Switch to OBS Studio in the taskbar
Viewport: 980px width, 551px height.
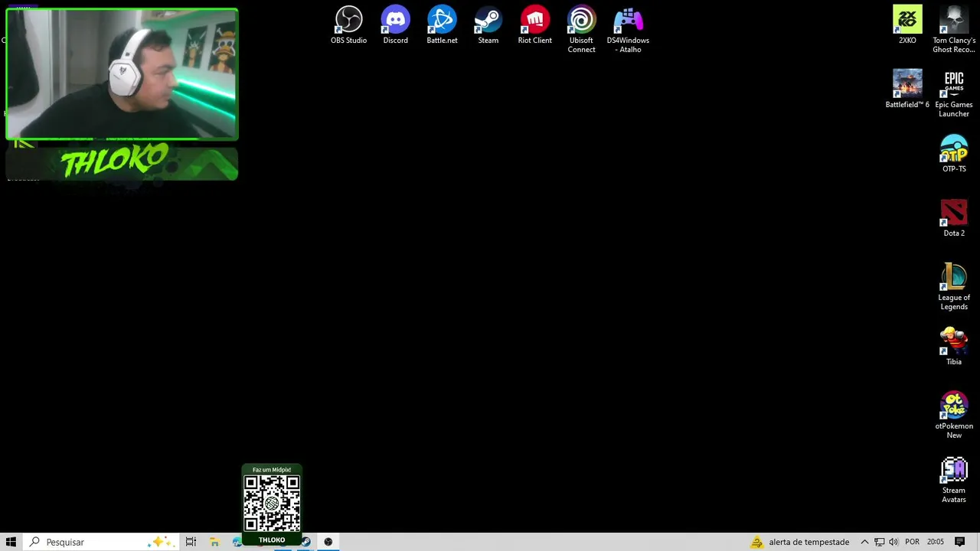point(328,542)
